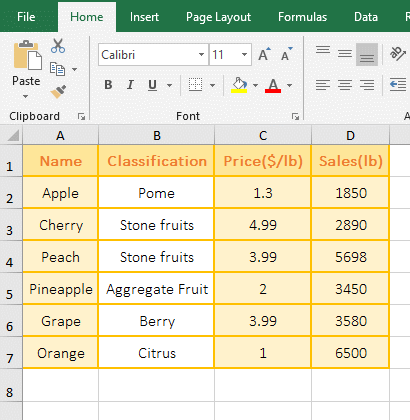Go to the Page Layout tab

coord(218,17)
